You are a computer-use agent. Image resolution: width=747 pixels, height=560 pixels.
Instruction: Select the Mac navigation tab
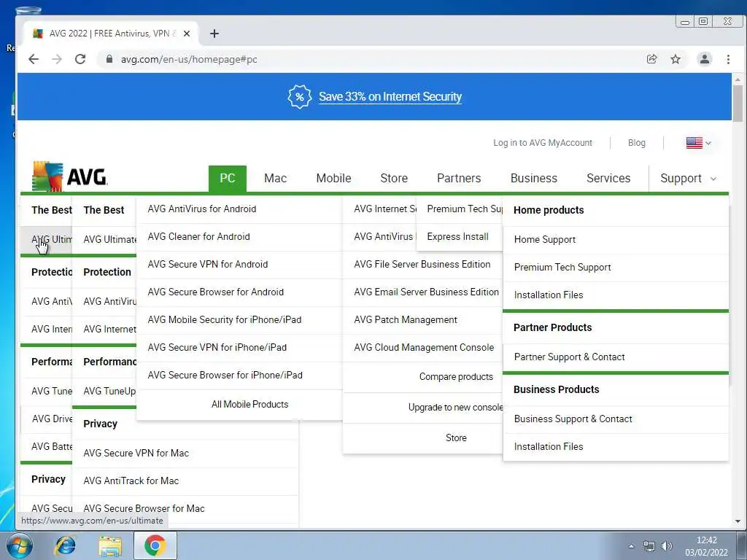click(x=275, y=178)
